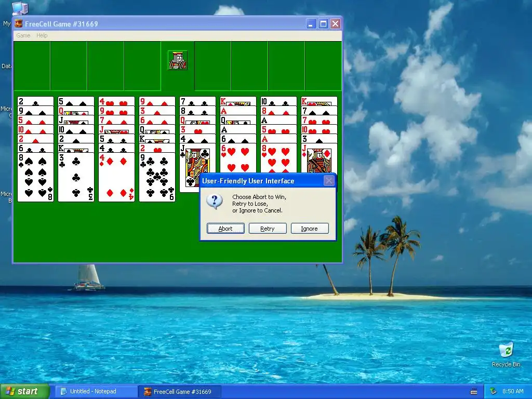Click the leftmost empty free cell
Viewport: 532px width, 399px height.
(32, 66)
